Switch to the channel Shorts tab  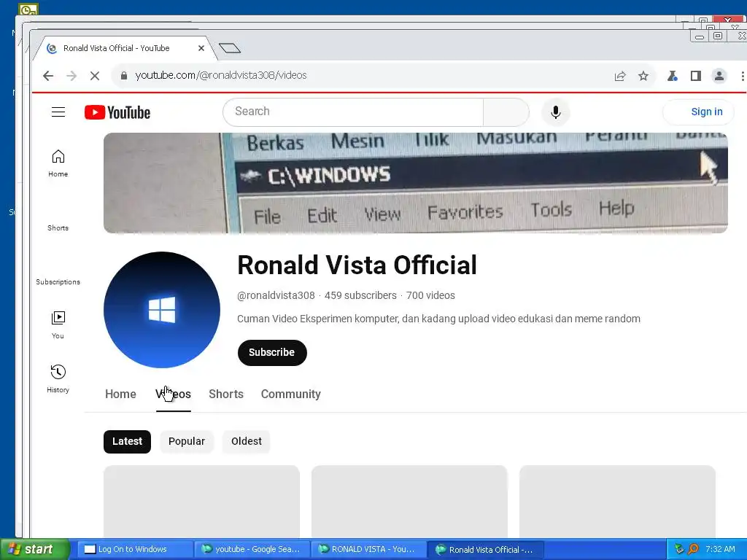coord(226,394)
